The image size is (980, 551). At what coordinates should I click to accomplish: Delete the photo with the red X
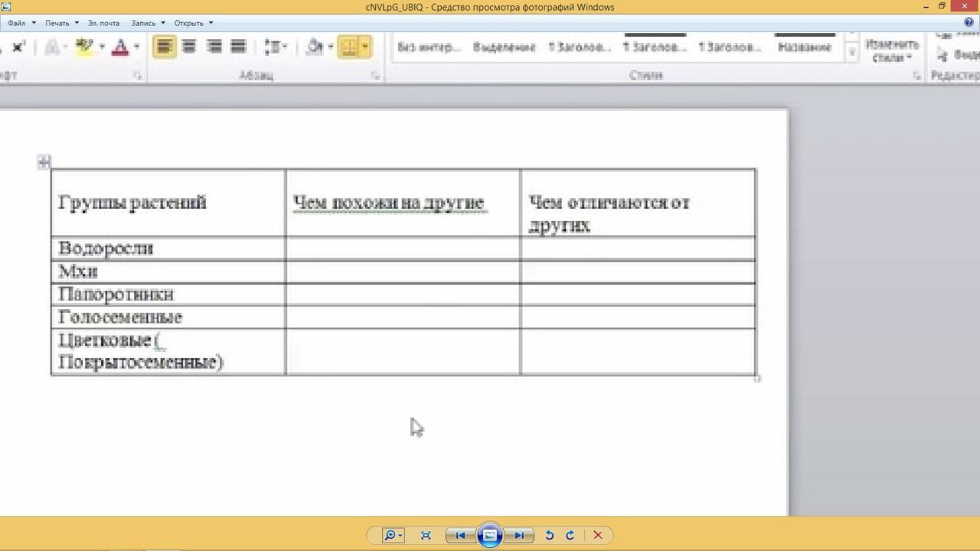coord(598,536)
